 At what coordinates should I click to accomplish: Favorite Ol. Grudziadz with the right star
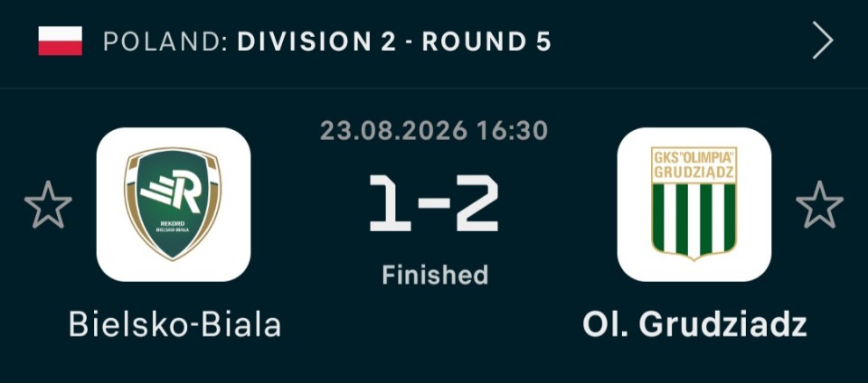click(819, 205)
